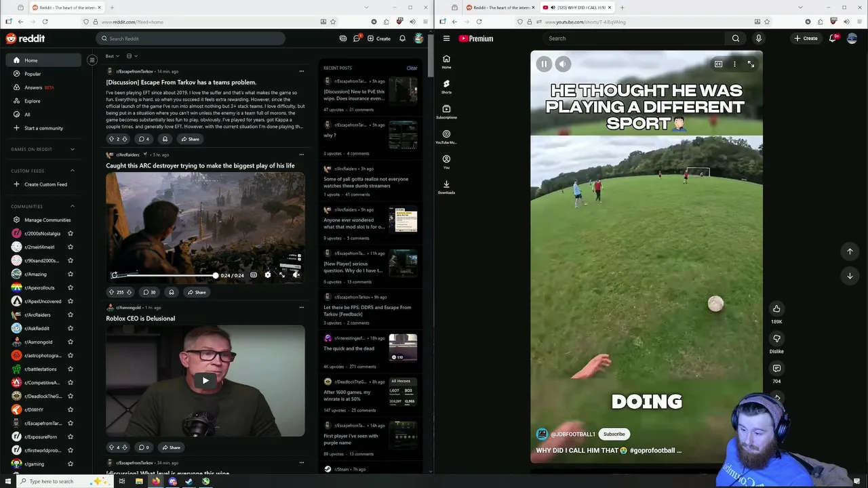
Task: Switch to YouTube WHY DID I CALL HIM tab
Action: [577, 7]
